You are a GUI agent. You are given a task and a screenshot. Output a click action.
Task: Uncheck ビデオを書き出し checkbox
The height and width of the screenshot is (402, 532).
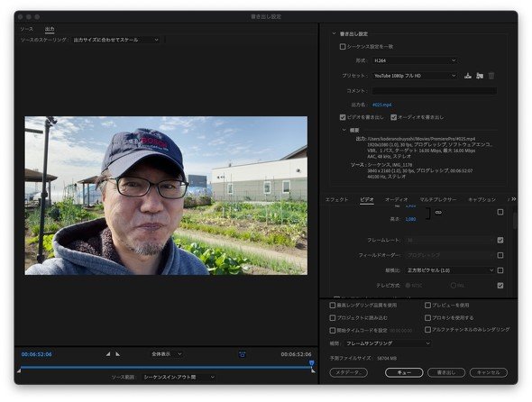click(343, 117)
